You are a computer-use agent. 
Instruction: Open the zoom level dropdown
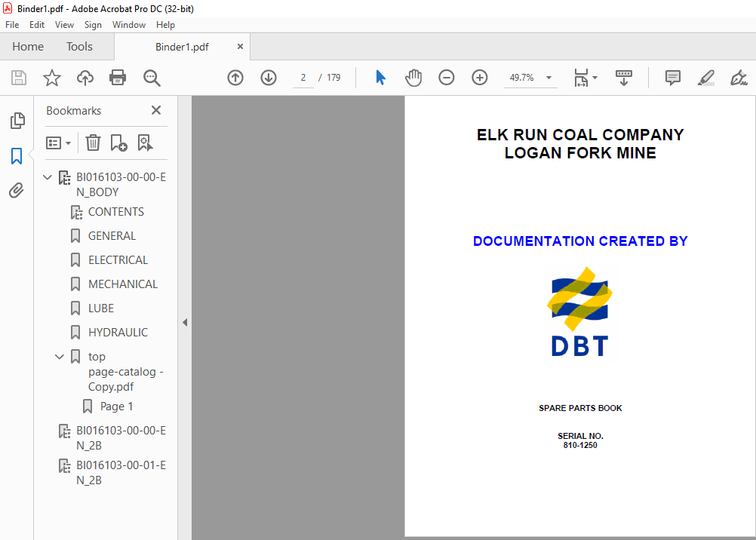pos(549,78)
